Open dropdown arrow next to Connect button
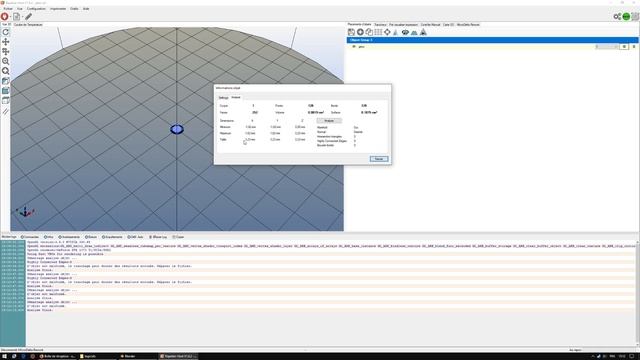This screenshot has width=640, height=360. pos(10,17)
